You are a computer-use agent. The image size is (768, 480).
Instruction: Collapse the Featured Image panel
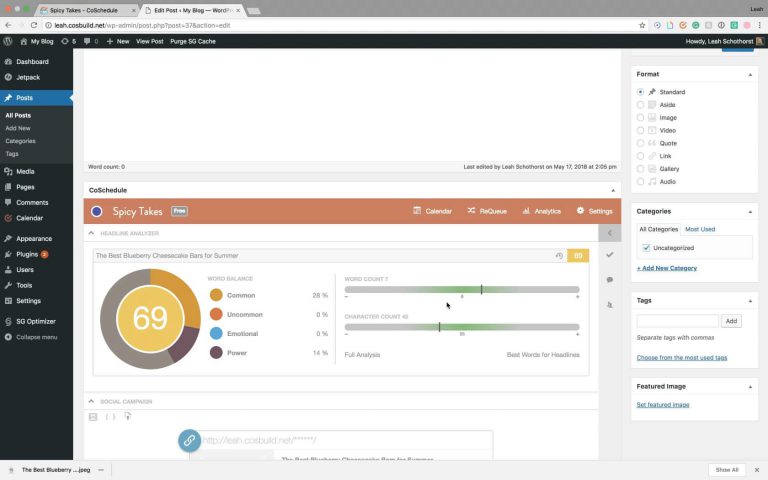point(750,387)
